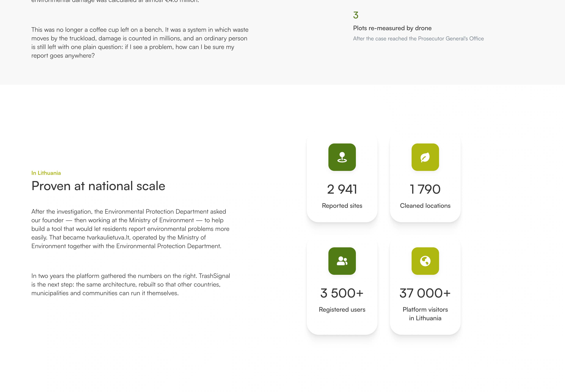Screen dimensions: 565x392
Task: Click the Platform visitors in Lithuania label
Action: pos(425,314)
